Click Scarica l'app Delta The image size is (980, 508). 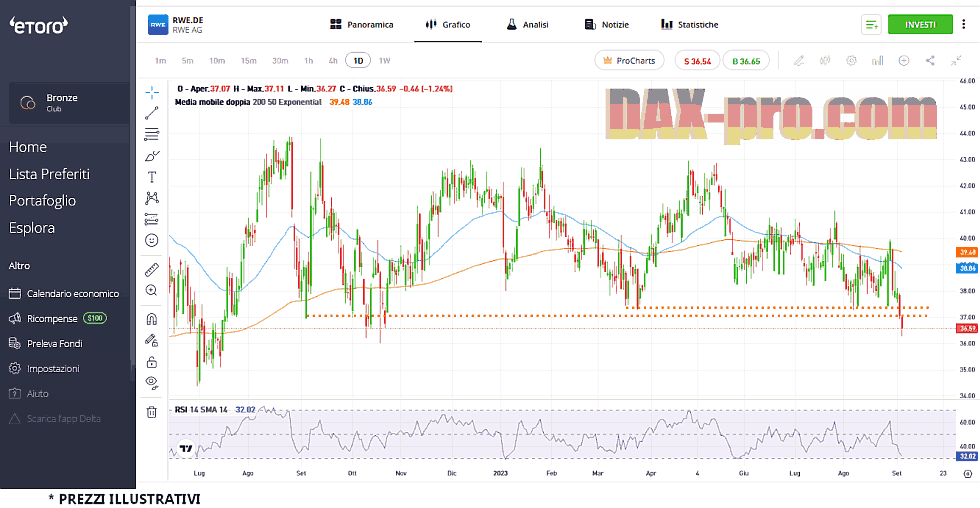tap(55, 419)
